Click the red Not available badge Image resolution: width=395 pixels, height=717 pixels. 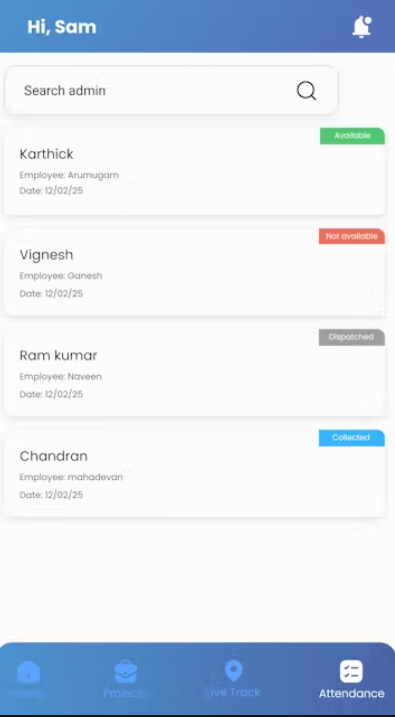click(352, 236)
